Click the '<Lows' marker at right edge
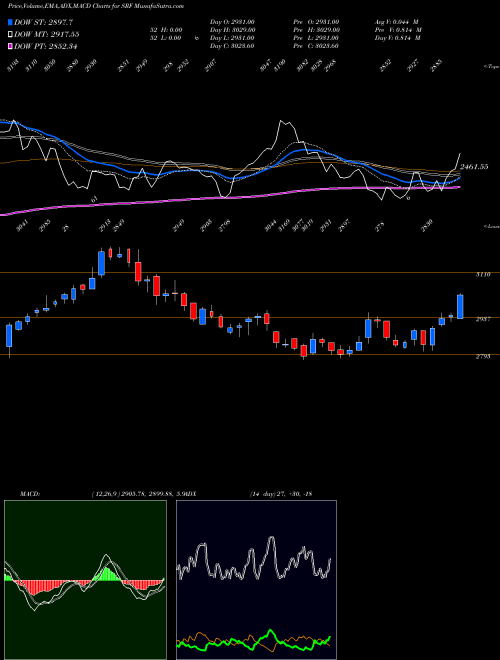The height and width of the screenshot is (660, 500). click(x=491, y=226)
